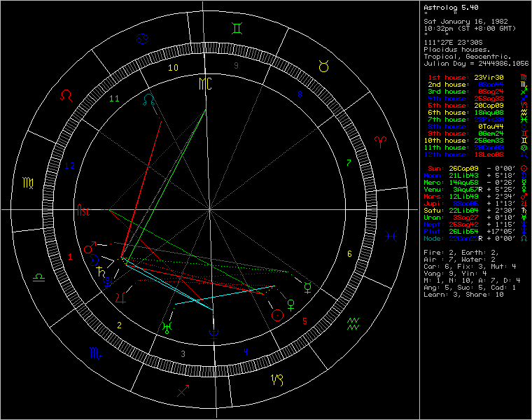
Task: Select the yellow Taurus sign on outer ring
Action: 324,66
